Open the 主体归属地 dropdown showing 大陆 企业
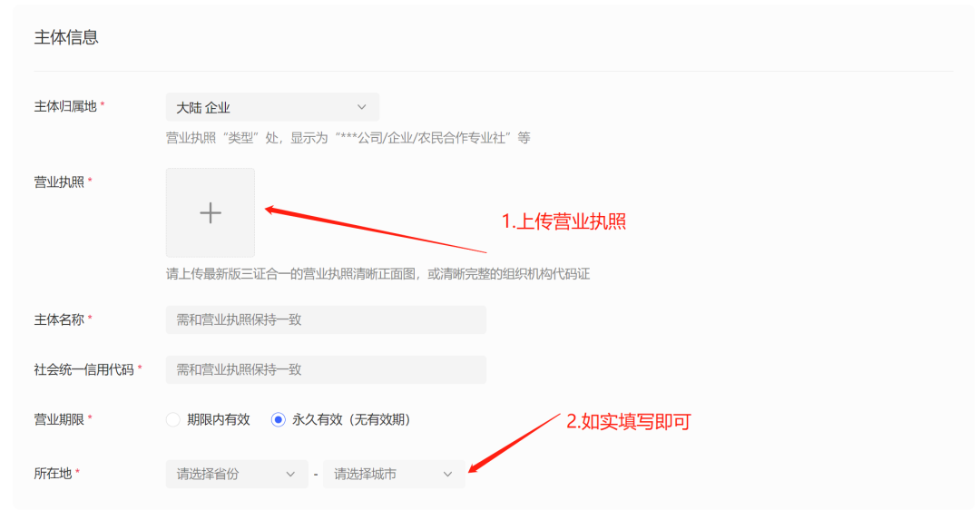This screenshot has width=980, height=520. click(x=272, y=107)
